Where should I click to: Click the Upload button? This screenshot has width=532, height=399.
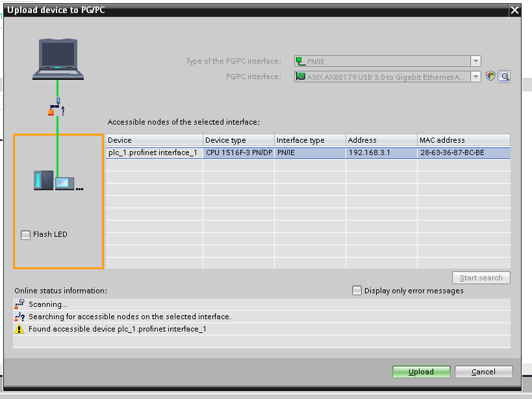coord(422,372)
